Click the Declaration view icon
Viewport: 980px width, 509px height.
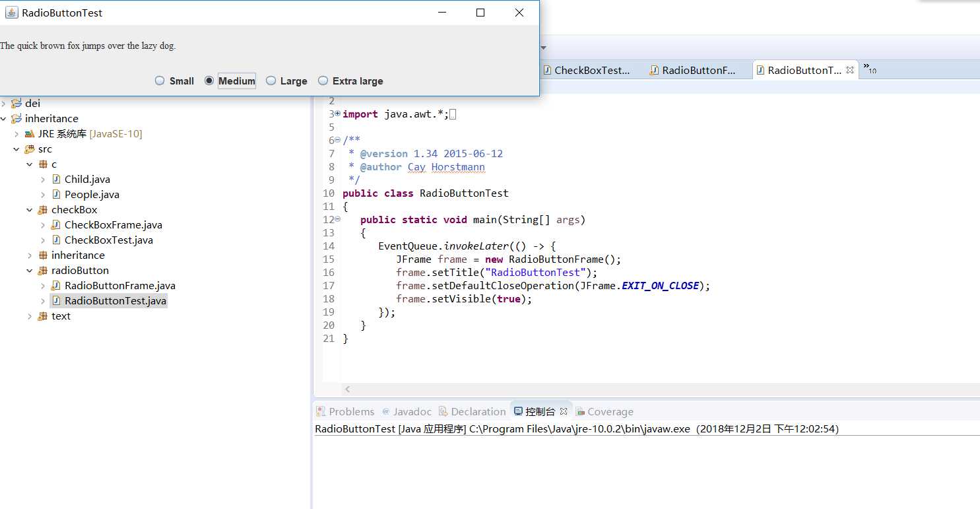pos(443,411)
